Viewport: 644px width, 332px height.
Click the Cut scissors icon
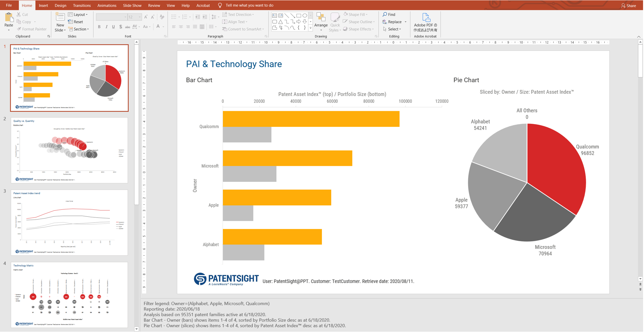coord(19,14)
